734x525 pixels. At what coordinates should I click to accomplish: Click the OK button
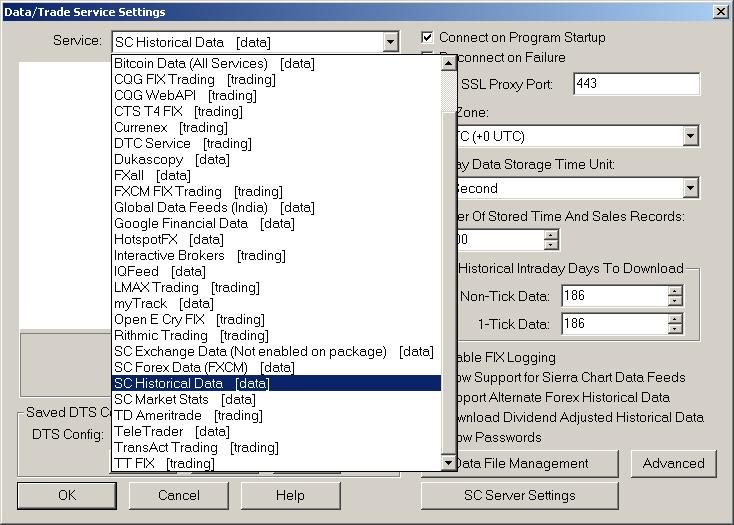coord(67,496)
